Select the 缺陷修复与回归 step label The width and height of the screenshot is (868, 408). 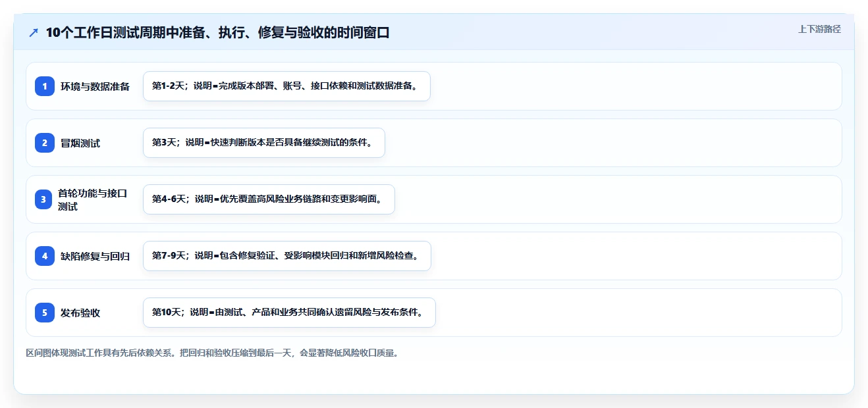click(x=95, y=256)
